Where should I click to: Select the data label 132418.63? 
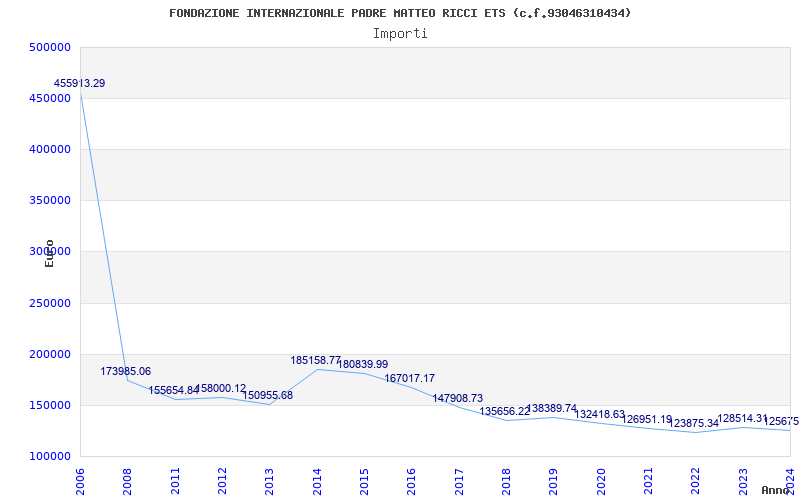click(599, 414)
